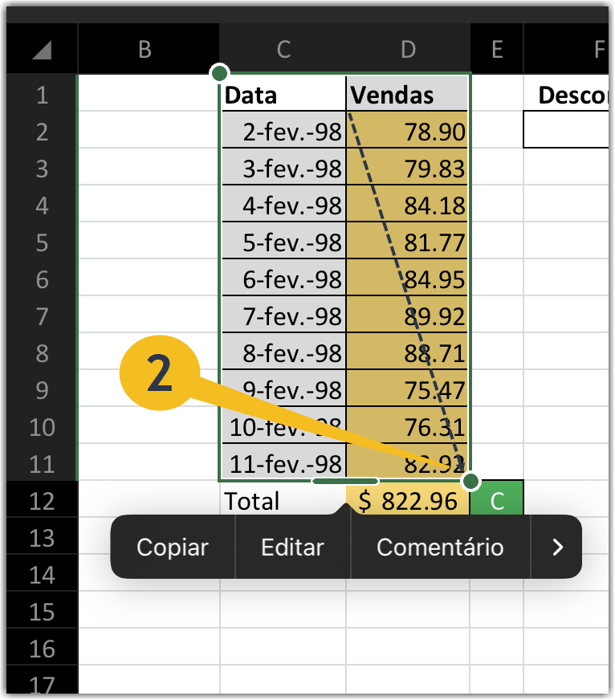Select sales value 84.18
This screenshot has width=615, height=700.
pyautogui.click(x=407, y=205)
